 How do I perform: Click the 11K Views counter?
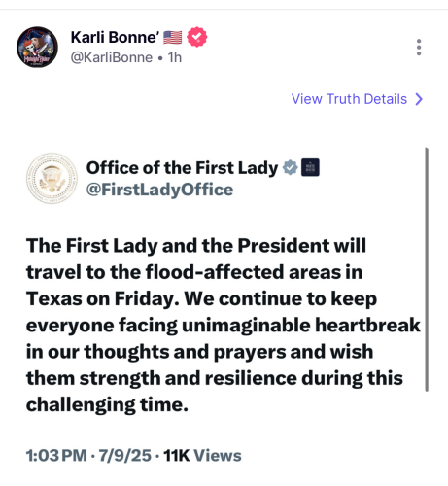click(x=202, y=455)
